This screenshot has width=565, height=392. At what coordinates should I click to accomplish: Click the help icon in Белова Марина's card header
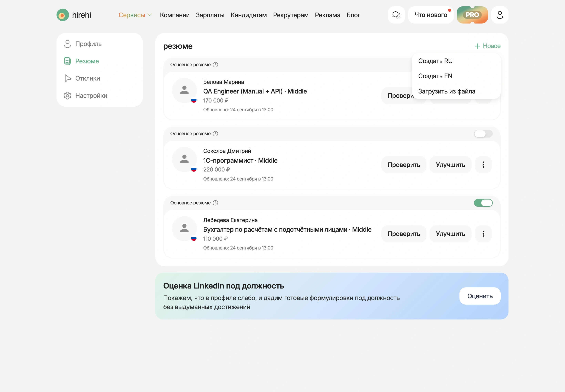pos(215,65)
